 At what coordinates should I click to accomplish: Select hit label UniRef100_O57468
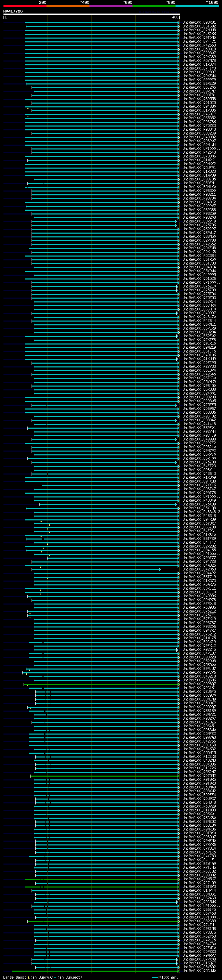coord(199,913)
